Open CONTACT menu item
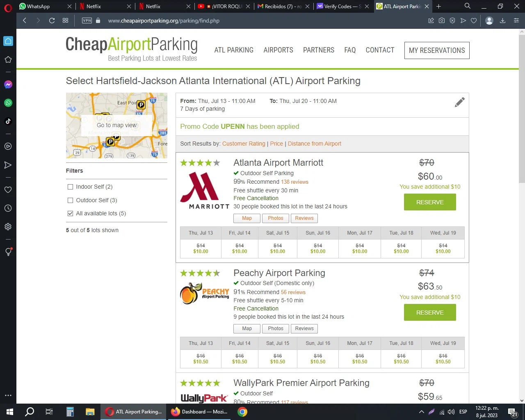The width and height of the screenshot is (525, 420). coord(380,50)
